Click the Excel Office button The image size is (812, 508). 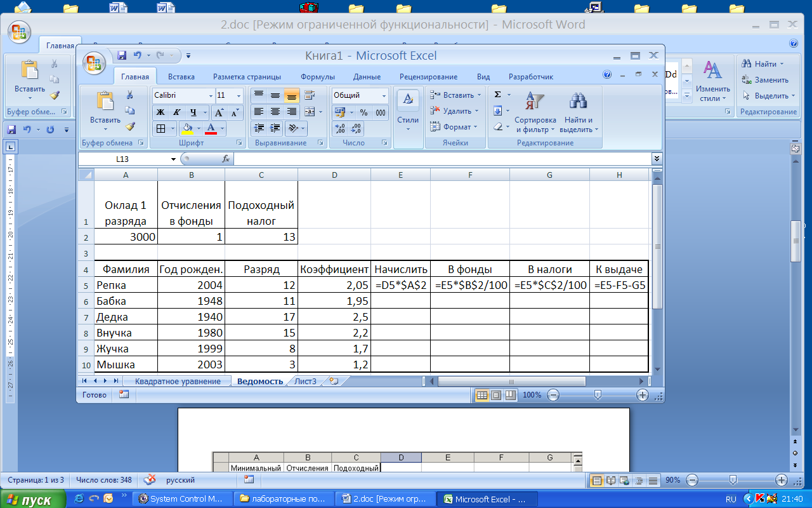[95, 62]
